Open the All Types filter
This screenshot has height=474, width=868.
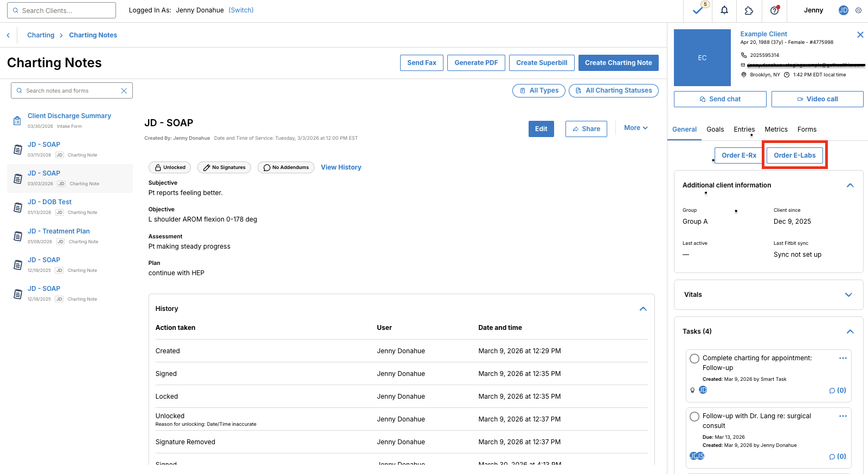click(539, 90)
